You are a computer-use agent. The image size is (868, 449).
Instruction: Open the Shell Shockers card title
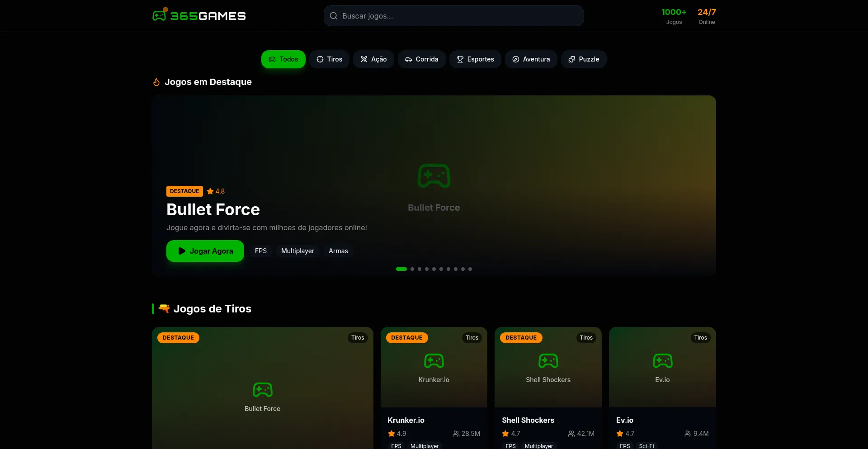[528, 420]
